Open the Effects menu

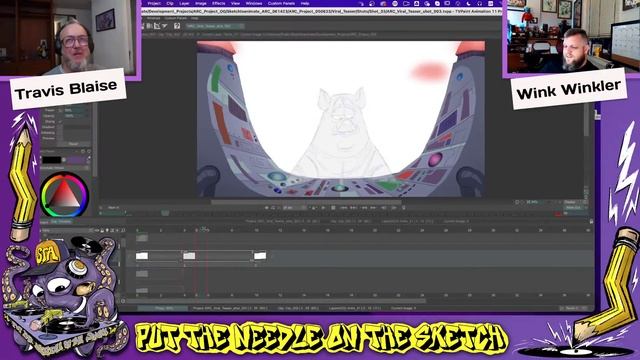[218, 3]
